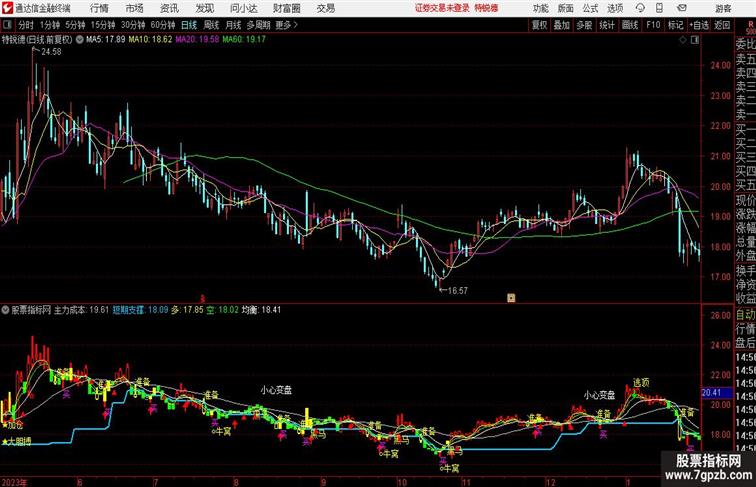Click the diamond icon at chart corner
This screenshot has width=756, height=487.
pos(683,40)
